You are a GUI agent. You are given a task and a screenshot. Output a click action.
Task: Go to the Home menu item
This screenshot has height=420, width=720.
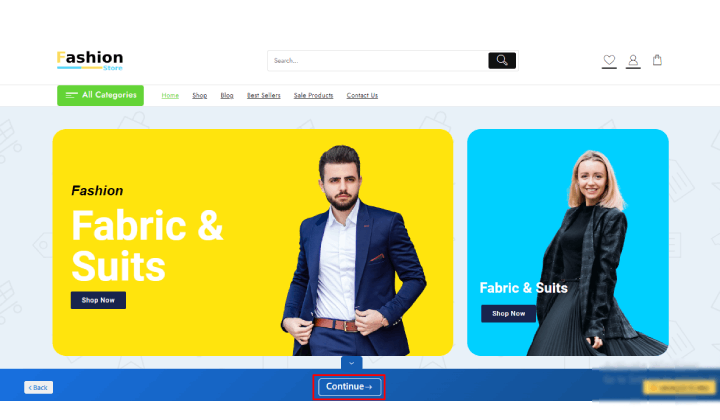(170, 95)
